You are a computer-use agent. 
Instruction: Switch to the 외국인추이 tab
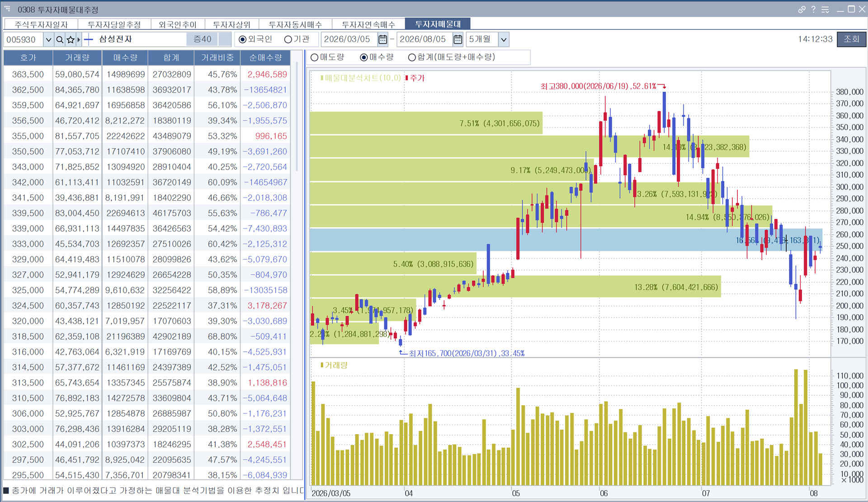[x=177, y=24]
